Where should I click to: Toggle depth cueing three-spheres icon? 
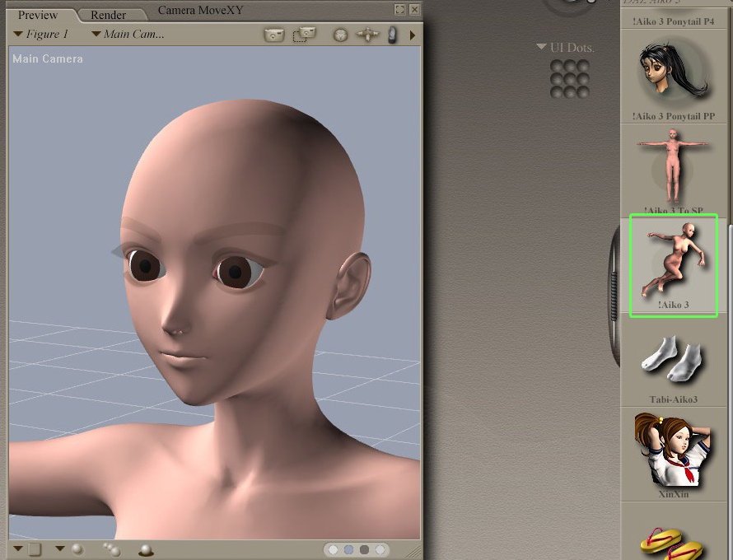pos(112,549)
